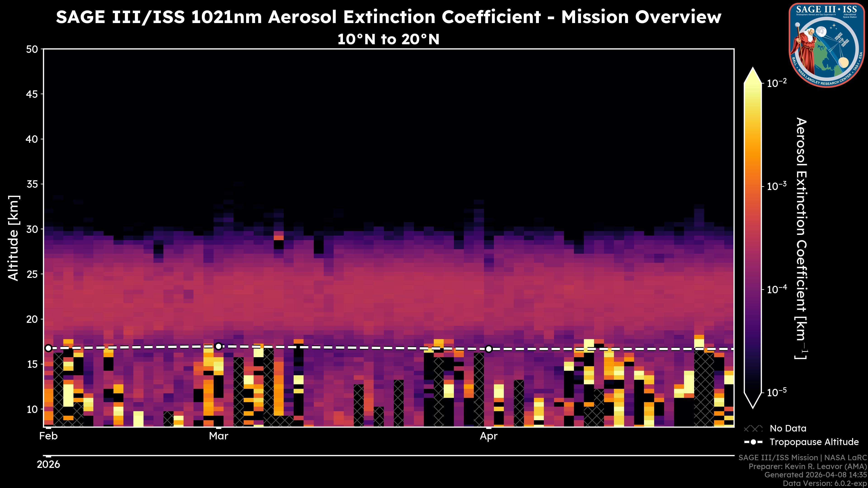This screenshot has width=868, height=488.
Task: Click the tropopause marker at February
Action: click(x=49, y=348)
